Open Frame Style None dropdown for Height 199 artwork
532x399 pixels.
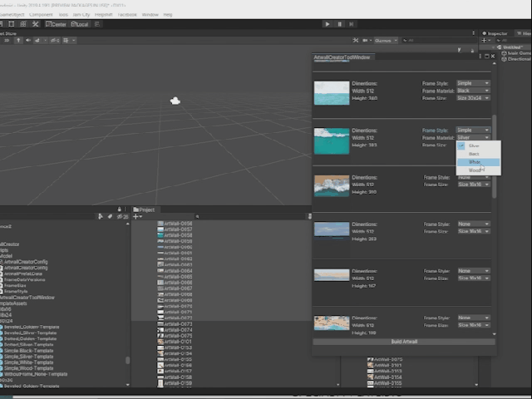point(473,318)
